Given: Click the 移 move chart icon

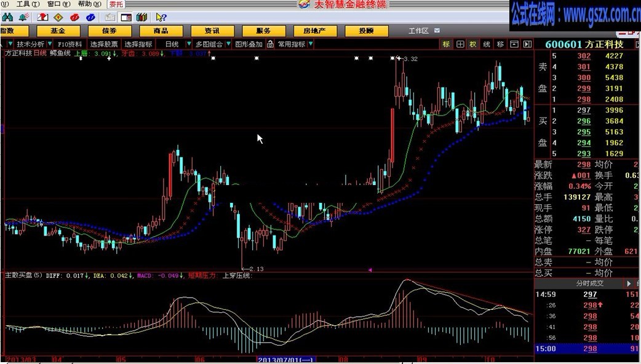Looking at the screenshot, I should point(501,44).
